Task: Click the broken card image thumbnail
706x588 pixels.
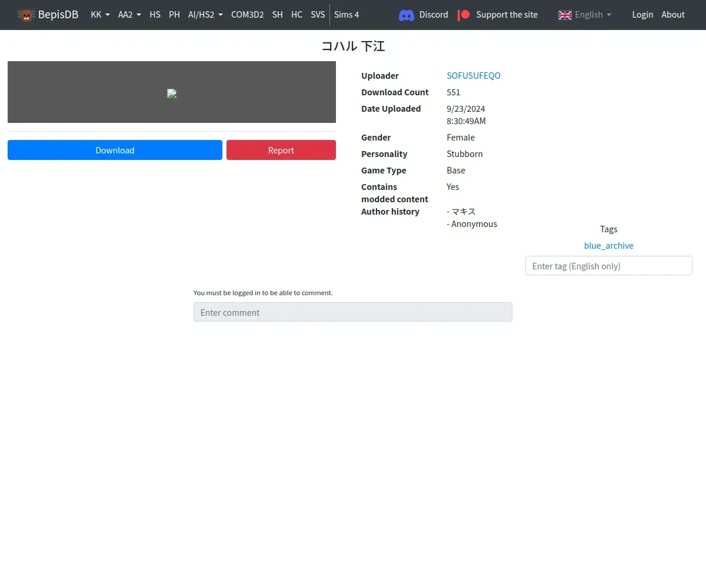Action: [172, 93]
